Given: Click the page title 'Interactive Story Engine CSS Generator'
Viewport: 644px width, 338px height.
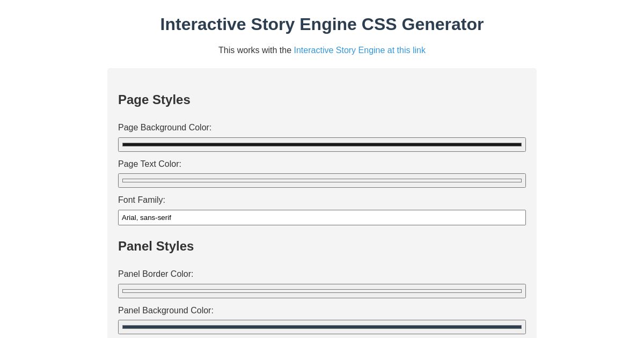Looking at the screenshot, I should [322, 24].
